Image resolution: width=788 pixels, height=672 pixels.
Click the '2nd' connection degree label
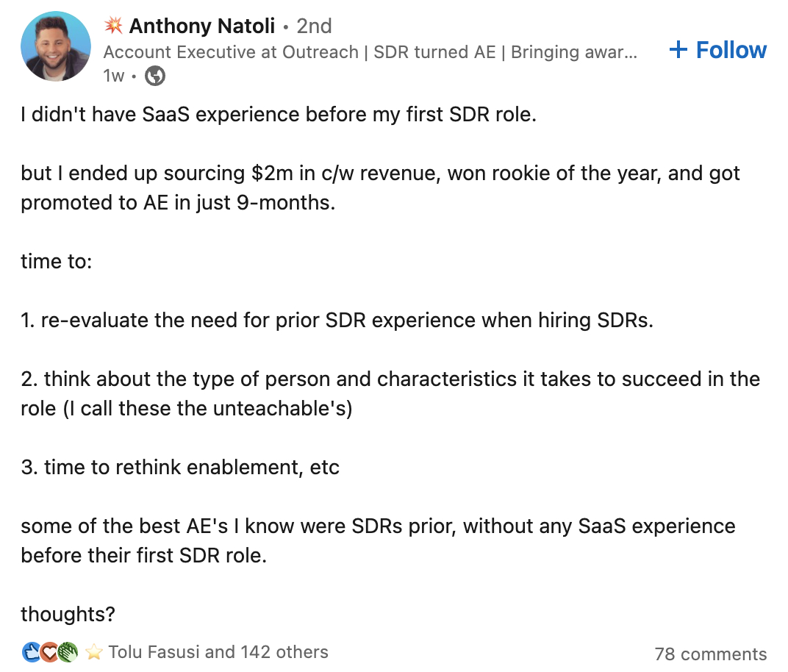315,26
